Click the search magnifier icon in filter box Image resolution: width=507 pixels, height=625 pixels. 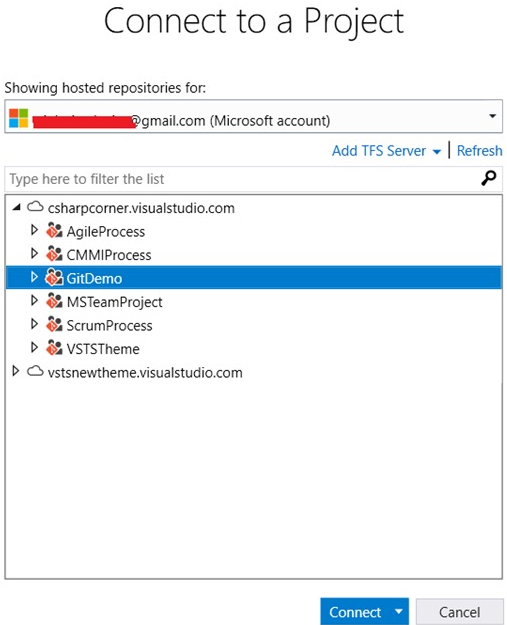coord(488,178)
